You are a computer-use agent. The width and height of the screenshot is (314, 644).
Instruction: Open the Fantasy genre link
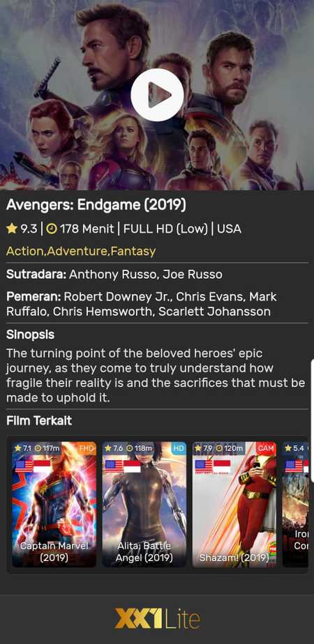[x=133, y=251]
